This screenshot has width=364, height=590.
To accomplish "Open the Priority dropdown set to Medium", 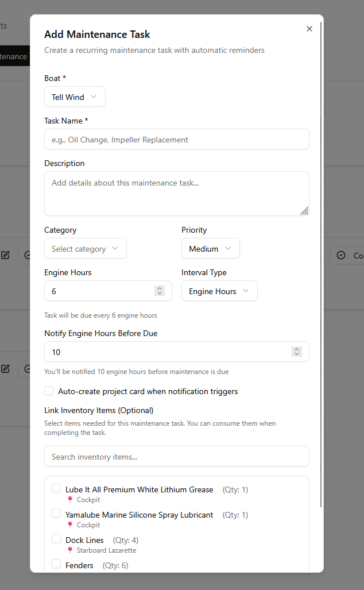I will click(210, 249).
